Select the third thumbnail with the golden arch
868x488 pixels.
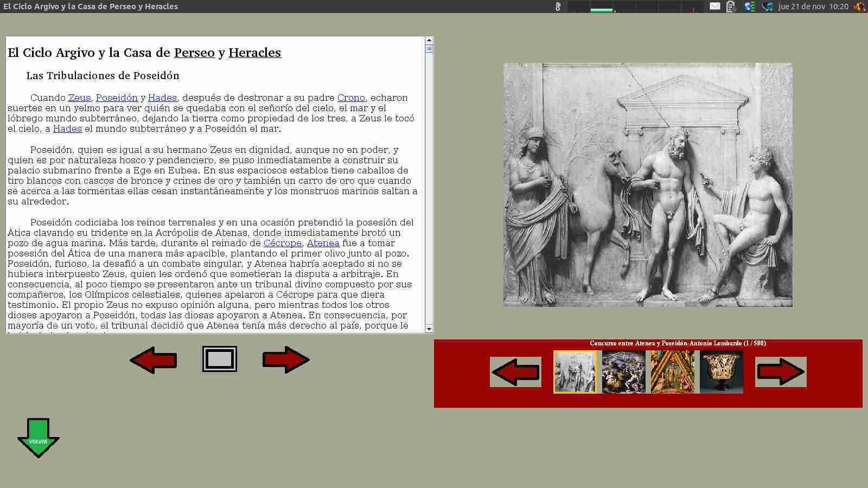[673, 372]
